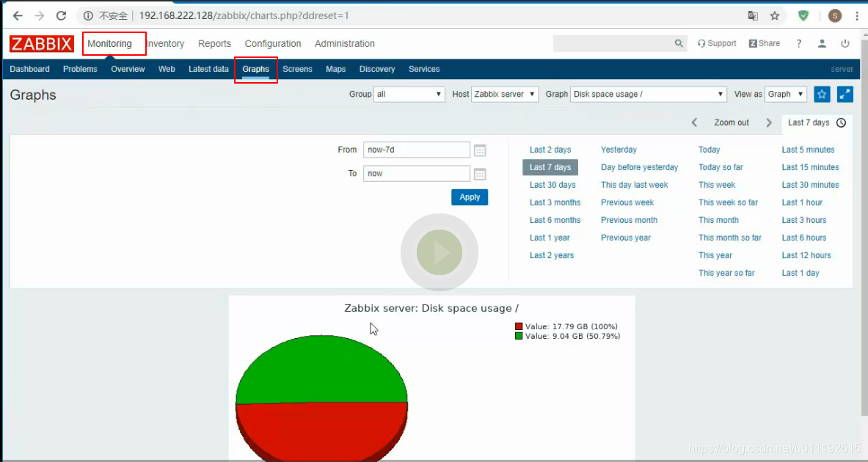868x462 pixels.
Task: Click the site info icon in address bar
Action: click(88, 15)
